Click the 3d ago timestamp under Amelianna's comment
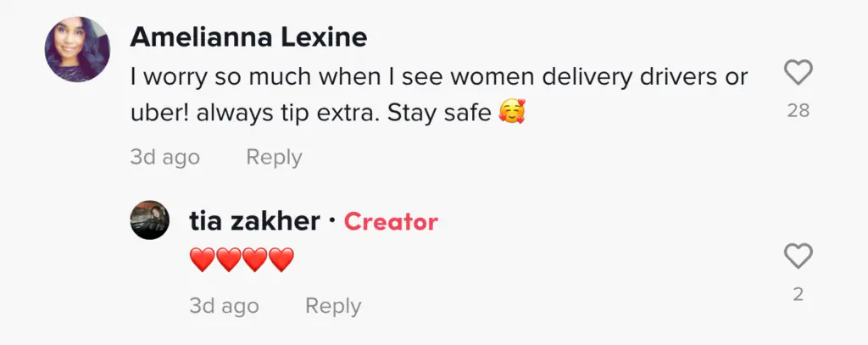 pos(164,158)
